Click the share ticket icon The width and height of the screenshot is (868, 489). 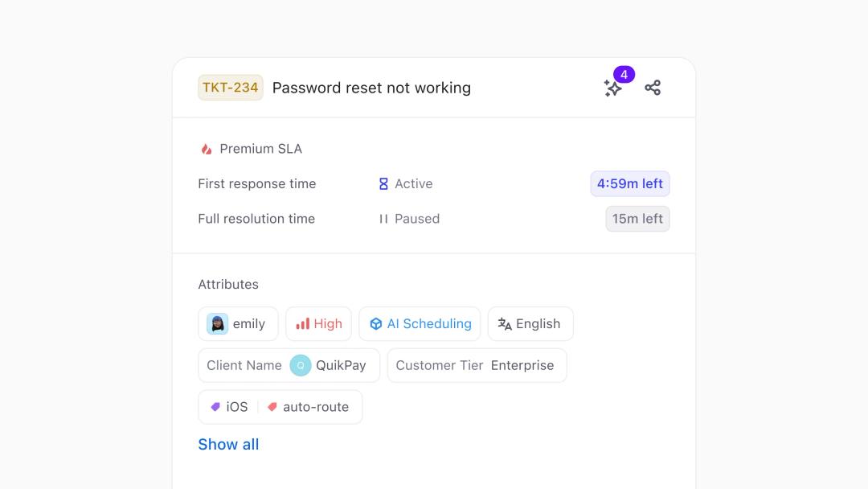coord(653,88)
